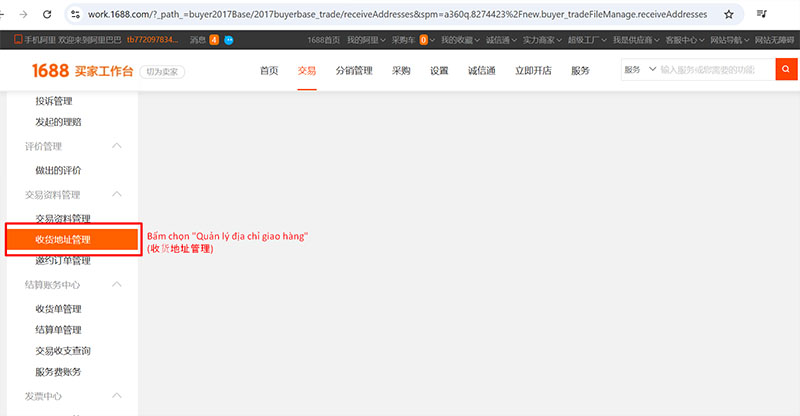
Task: Select the 交易 navigation tab
Action: [x=307, y=71]
